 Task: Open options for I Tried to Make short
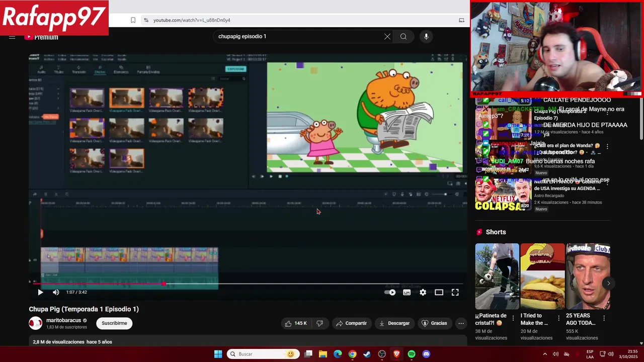click(x=558, y=318)
